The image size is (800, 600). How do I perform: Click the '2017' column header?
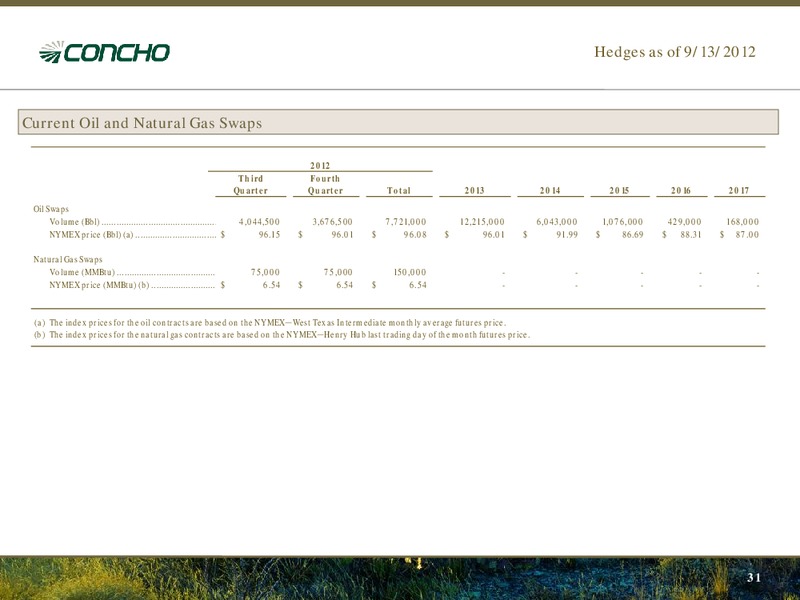738,190
